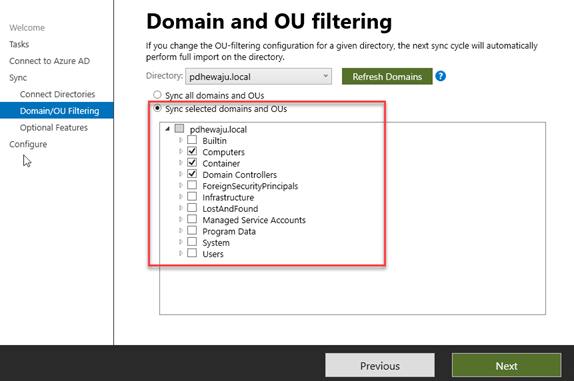Open the Directory dropdown

pos(258,76)
